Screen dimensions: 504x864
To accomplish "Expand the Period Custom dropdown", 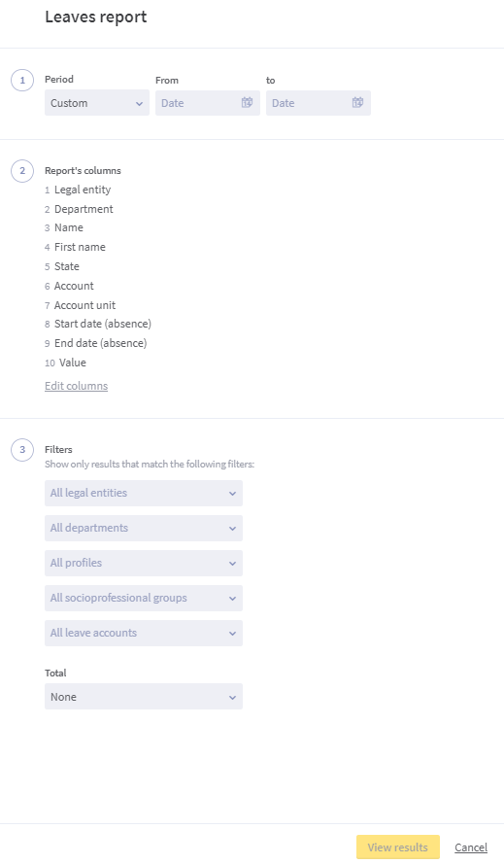I will pyautogui.click(x=97, y=103).
